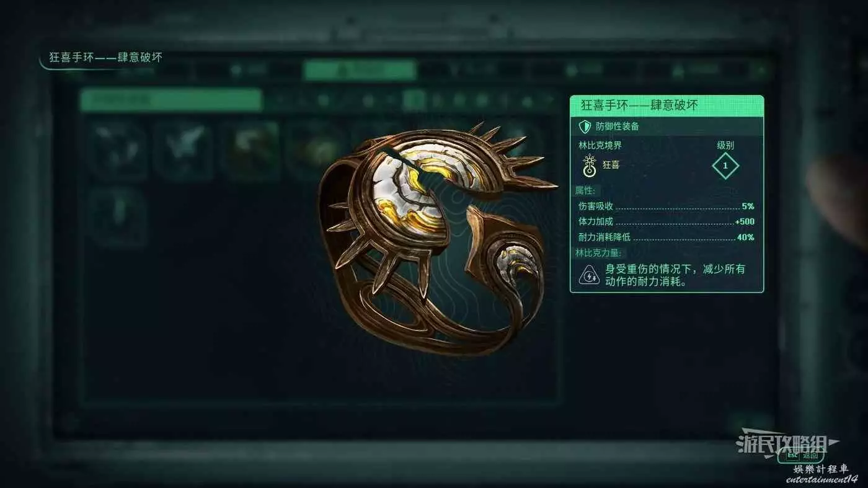Select the first blurred item thumbnail in the grid
This screenshot has height=488, width=868.
(117, 151)
